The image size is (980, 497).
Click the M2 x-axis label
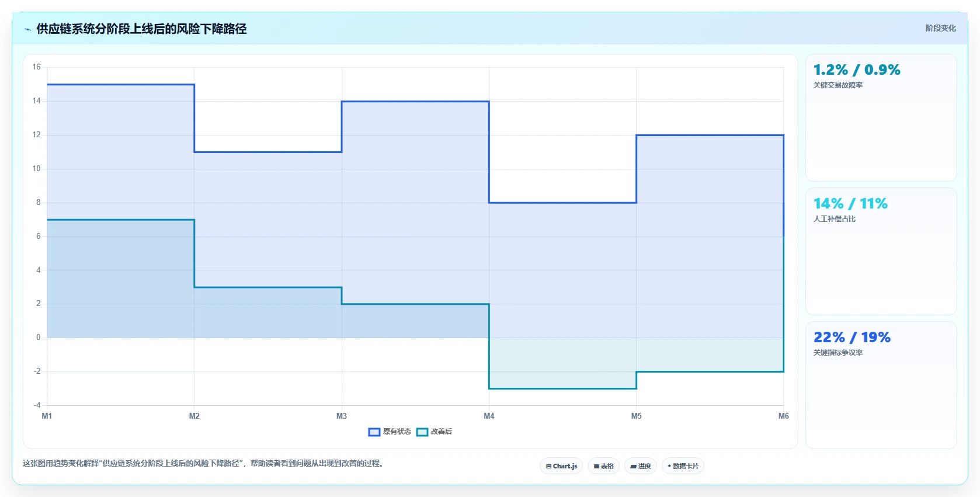[x=194, y=416]
